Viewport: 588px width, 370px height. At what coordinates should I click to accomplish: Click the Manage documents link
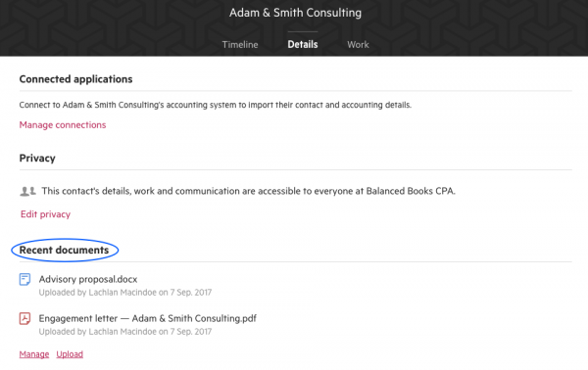(x=34, y=354)
